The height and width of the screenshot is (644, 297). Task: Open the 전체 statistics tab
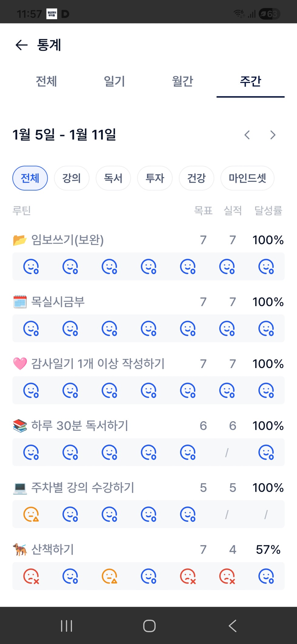(46, 81)
